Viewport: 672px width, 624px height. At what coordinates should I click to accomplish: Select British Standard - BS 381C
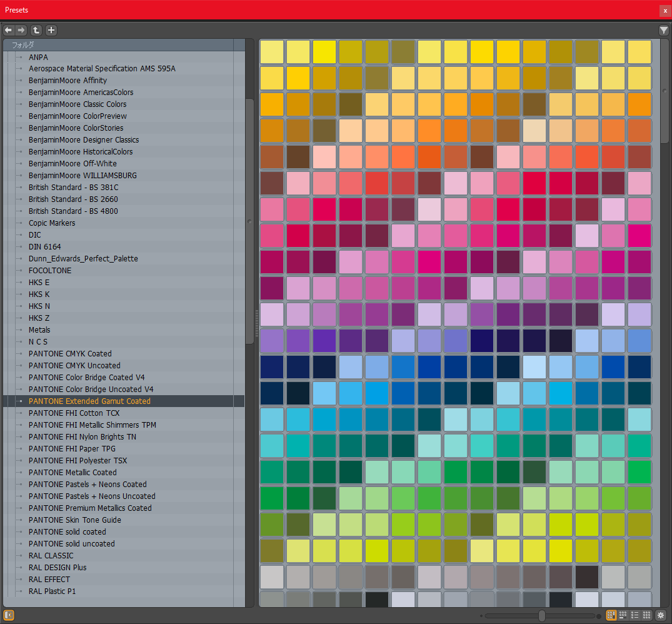73,188
